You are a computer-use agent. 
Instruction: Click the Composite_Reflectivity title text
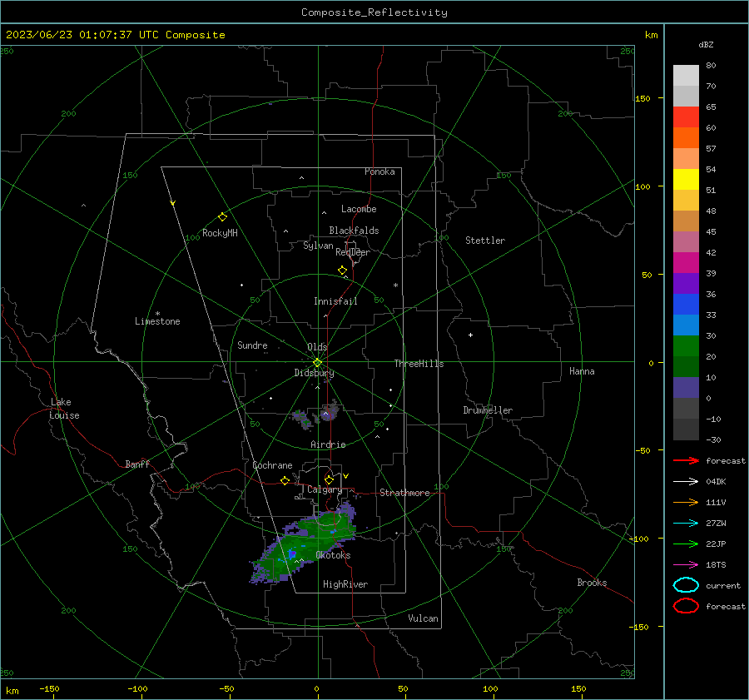(x=374, y=12)
